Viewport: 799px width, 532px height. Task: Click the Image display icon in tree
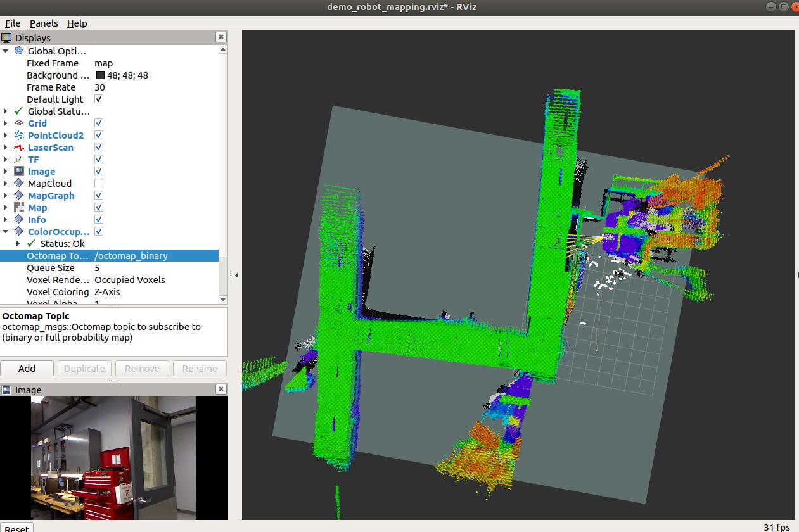click(x=19, y=172)
